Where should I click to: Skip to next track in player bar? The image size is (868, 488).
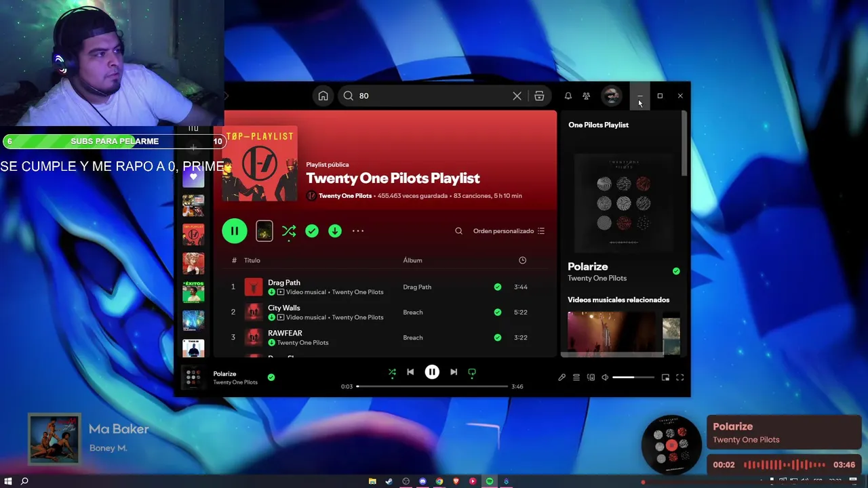(454, 372)
